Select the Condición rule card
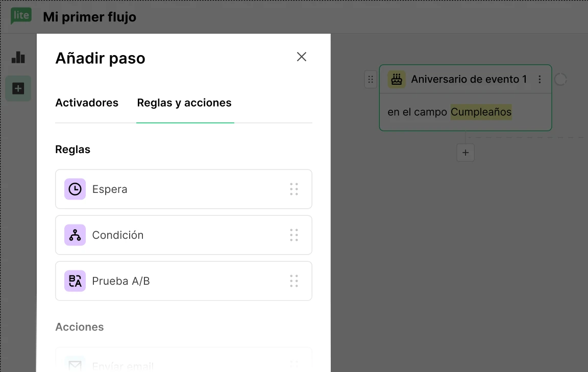588x372 pixels. tap(184, 235)
